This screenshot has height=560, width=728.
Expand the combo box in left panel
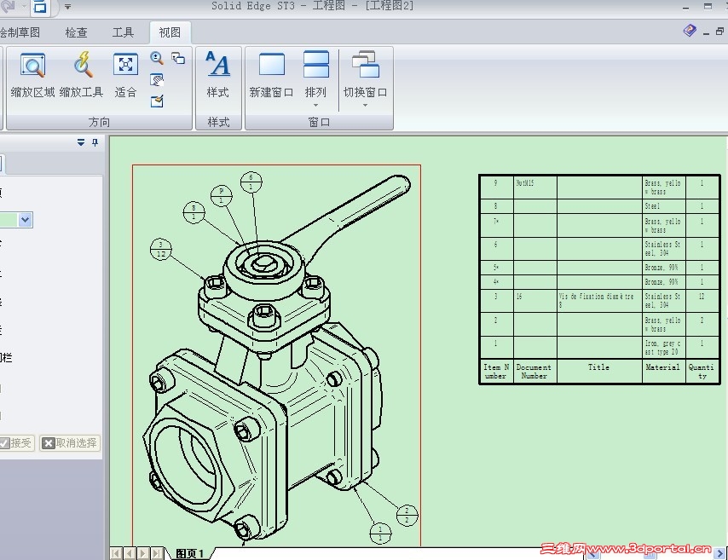click(x=26, y=220)
